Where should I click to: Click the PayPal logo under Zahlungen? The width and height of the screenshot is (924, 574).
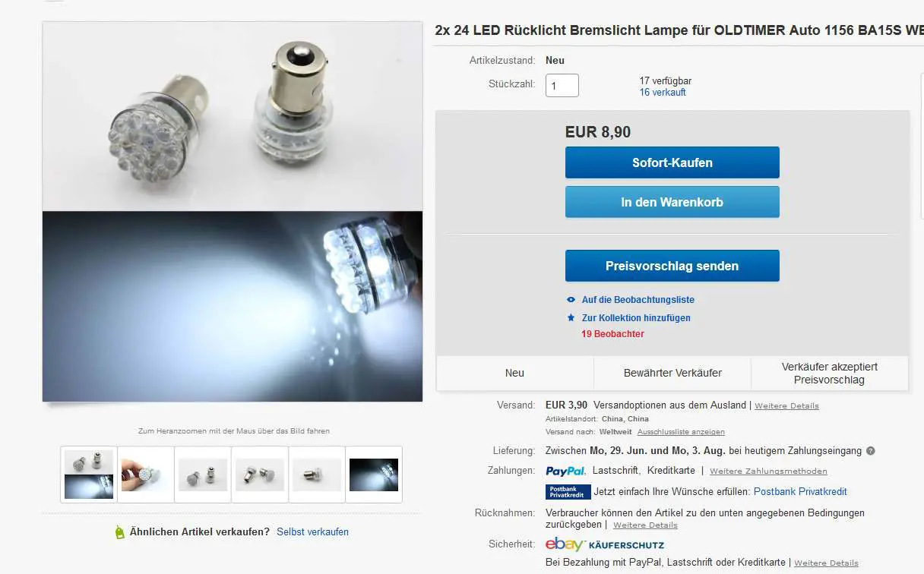coord(565,471)
